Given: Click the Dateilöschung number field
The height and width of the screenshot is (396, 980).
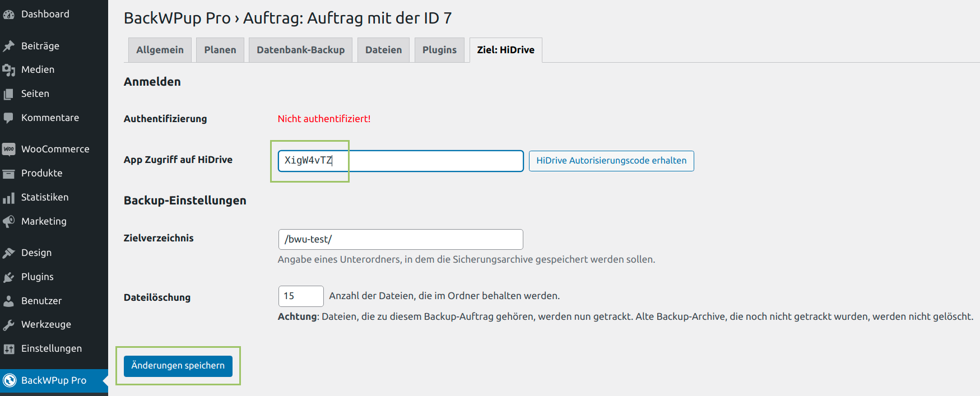Looking at the screenshot, I should [300, 296].
